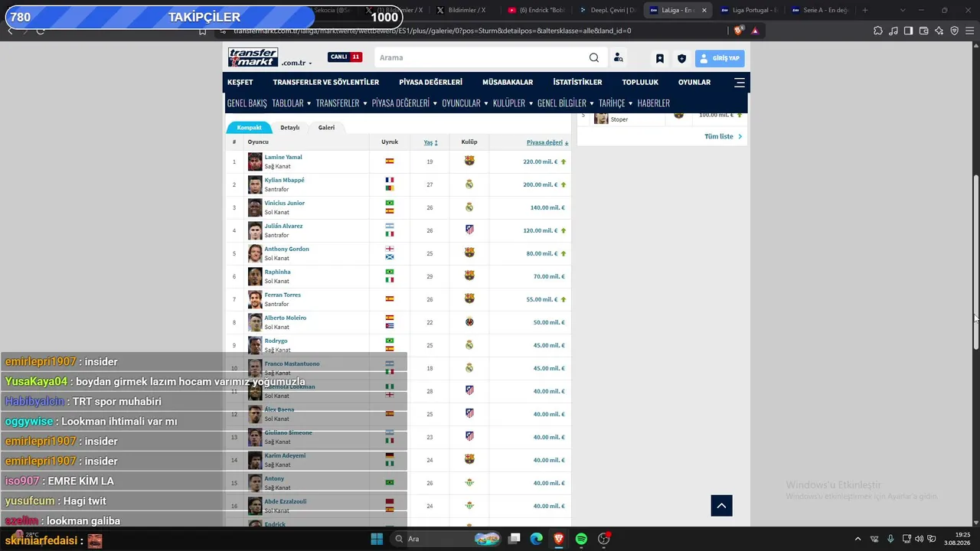Click the Barcelona crest in Lamine Yamal row
Image resolution: width=980 pixels, height=551 pixels.
click(469, 161)
